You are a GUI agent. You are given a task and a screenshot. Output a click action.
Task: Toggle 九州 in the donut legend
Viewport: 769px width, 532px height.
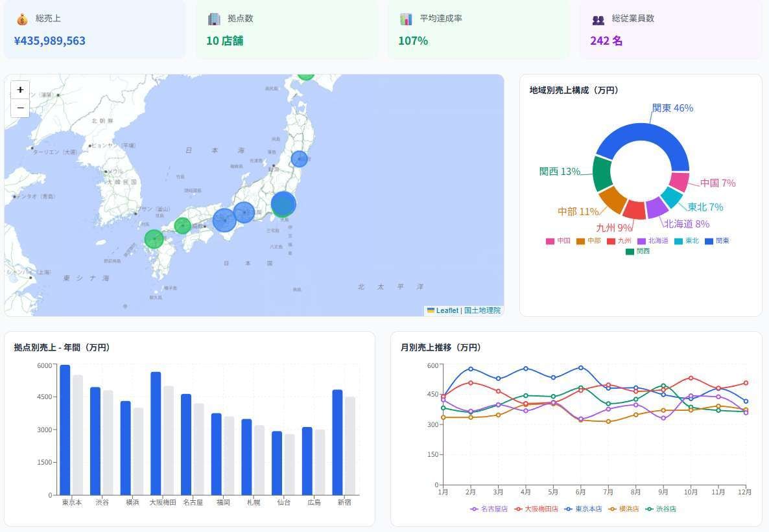click(619, 241)
